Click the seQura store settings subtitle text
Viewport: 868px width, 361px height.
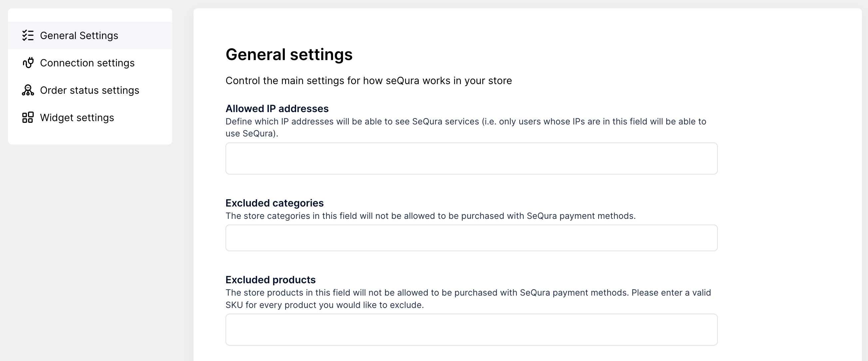pyautogui.click(x=368, y=81)
